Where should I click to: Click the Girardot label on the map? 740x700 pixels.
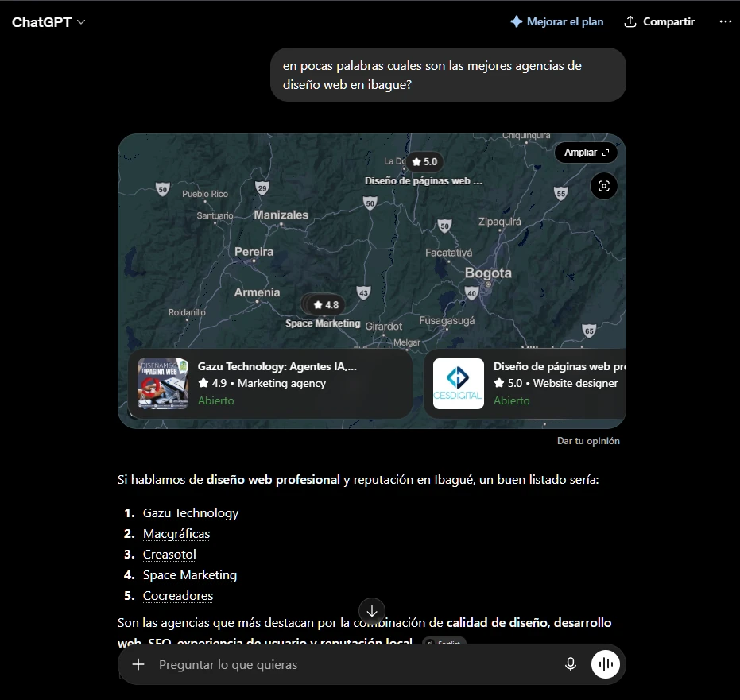tap(384, 327)
